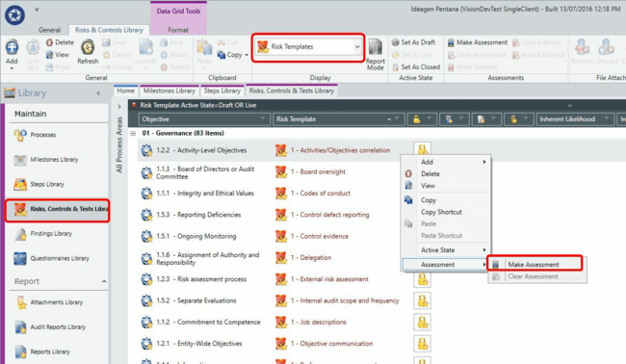Choose Delete in the context menu
This screenshot has width=626, height=364.
click(x=446, y=174)
